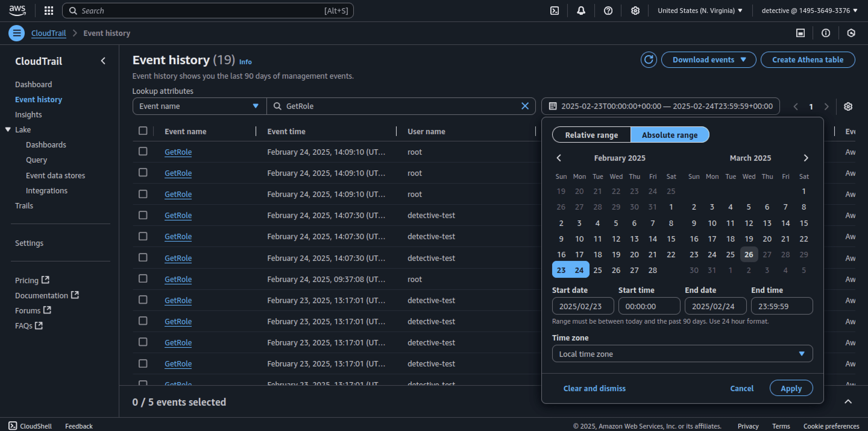This screenshot has height=431, width=868.
Task: Check first February 23 13:17:01 event
Action: pyautogui.click(x=143, y=300)
